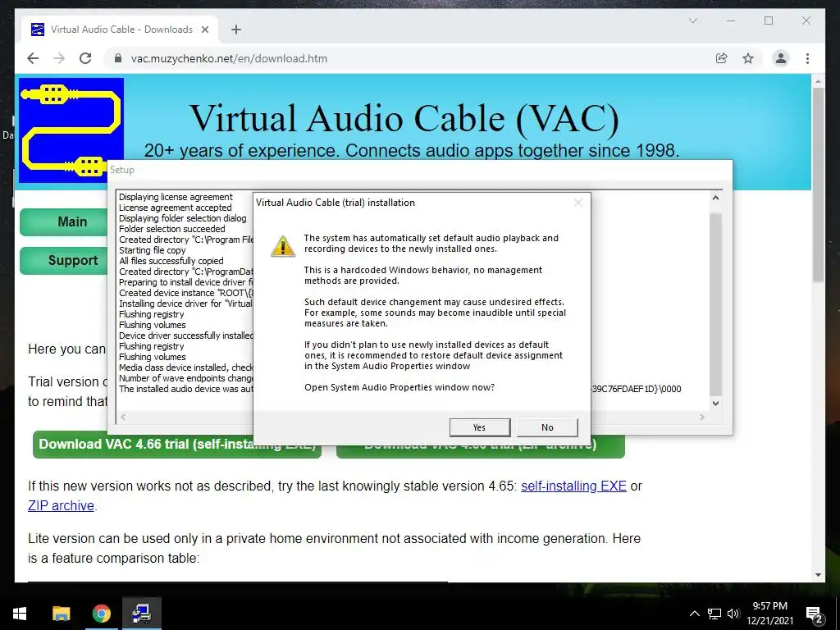Go back in browser history

[x=33, y=58]
